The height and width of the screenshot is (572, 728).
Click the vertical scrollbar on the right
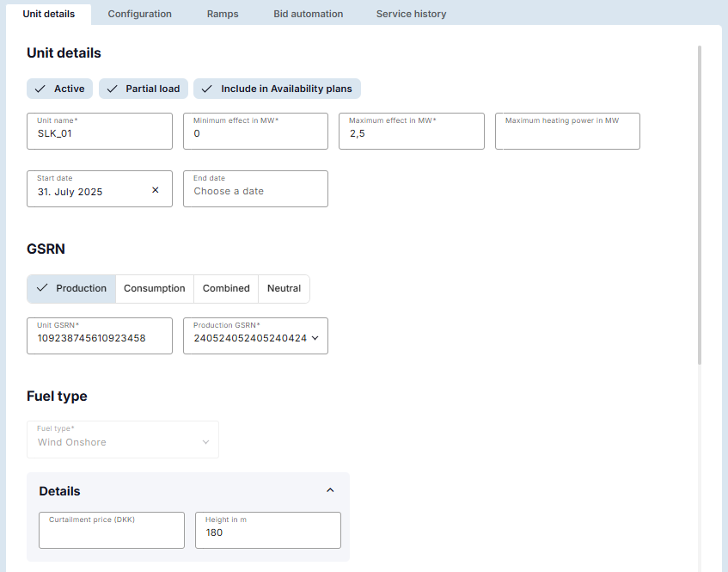pyautogui.click(x=699, y=206)
